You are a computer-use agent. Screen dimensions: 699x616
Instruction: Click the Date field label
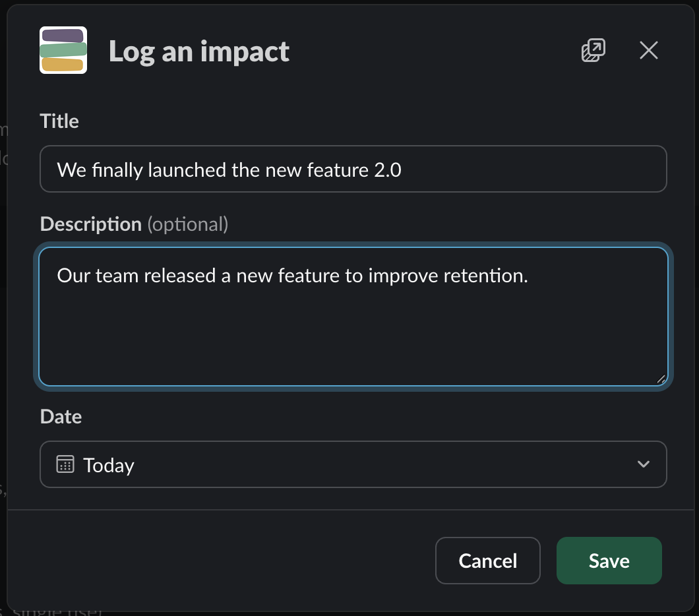[x=61, y=417]
